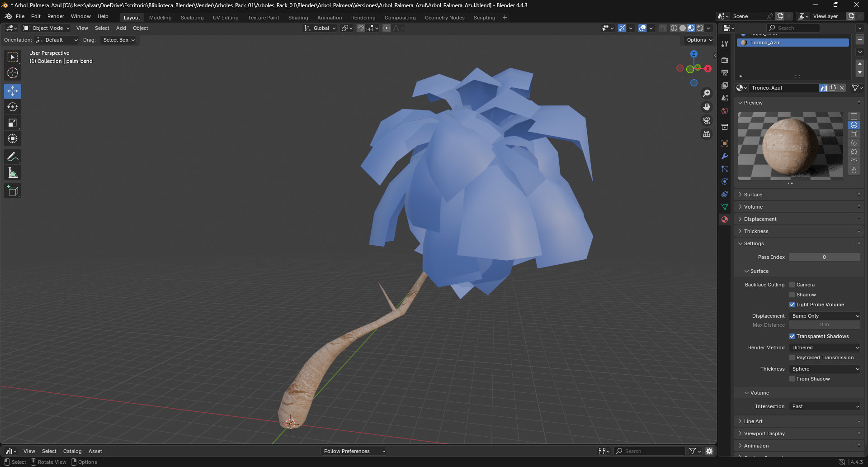Screen dimensions: 868x467
Task: Open Thickness Sphere dropdown
Action: coord(825,369)
